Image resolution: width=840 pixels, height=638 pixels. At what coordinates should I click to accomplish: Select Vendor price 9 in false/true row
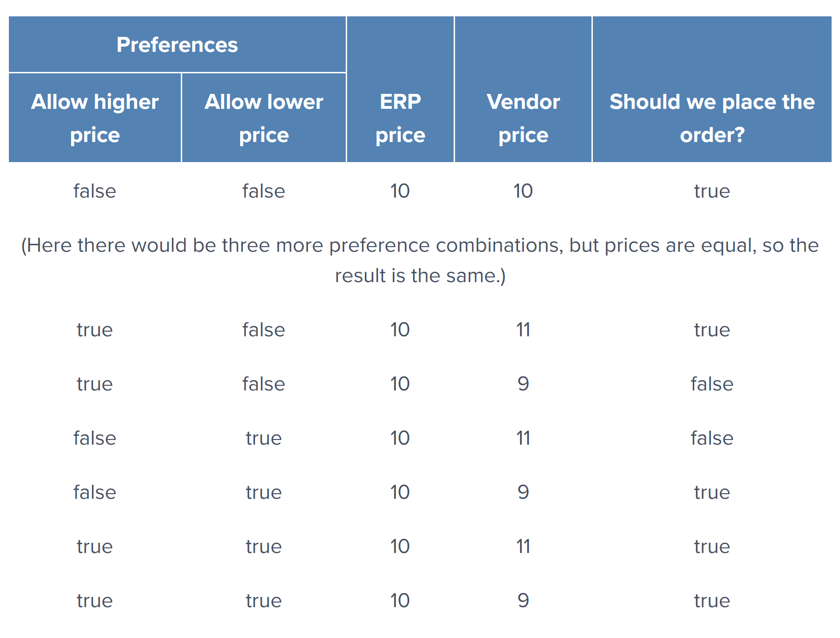[x=523, y=492]
